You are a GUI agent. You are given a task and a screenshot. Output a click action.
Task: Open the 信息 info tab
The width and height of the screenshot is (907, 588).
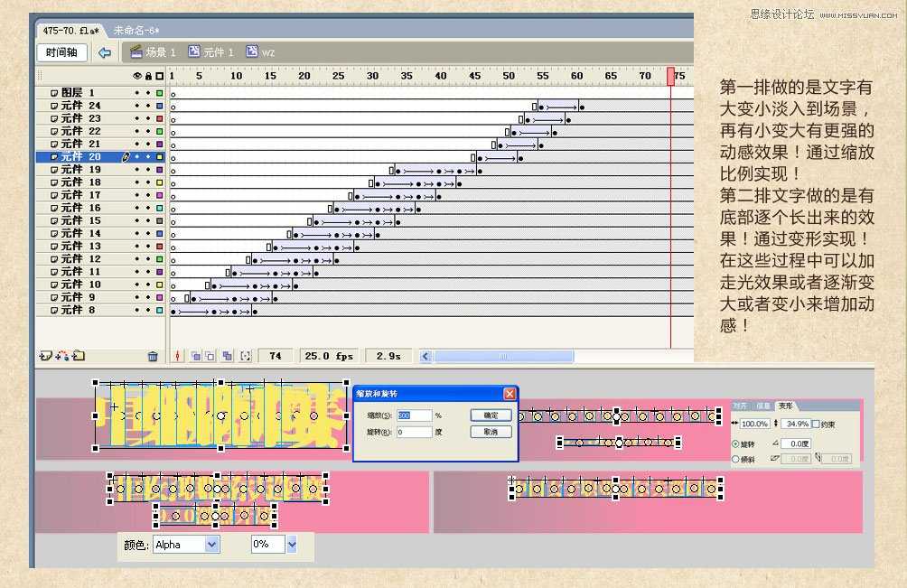(763, 406)
